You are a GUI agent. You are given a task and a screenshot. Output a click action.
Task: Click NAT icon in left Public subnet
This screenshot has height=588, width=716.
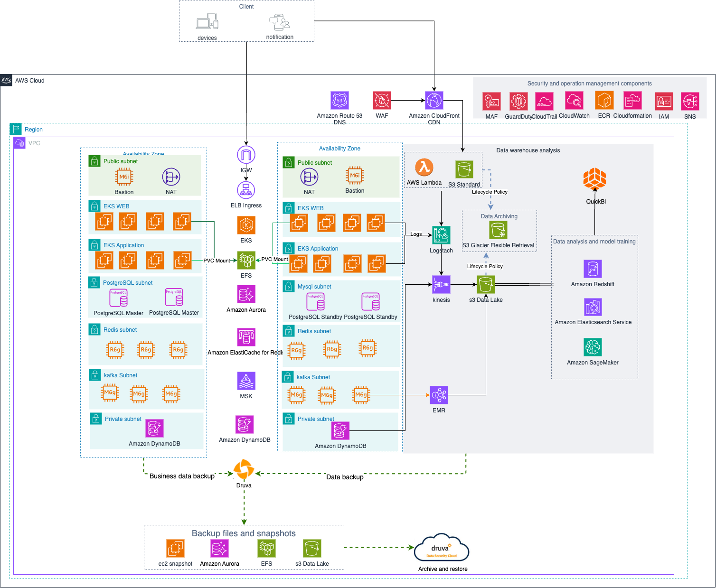tap(171, 177)
